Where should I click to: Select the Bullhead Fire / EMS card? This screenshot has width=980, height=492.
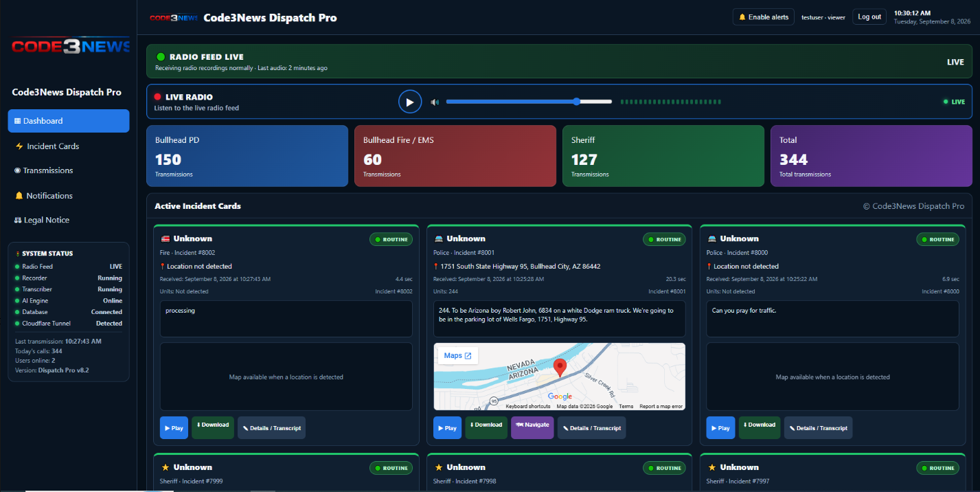click(x=455, y=156)
